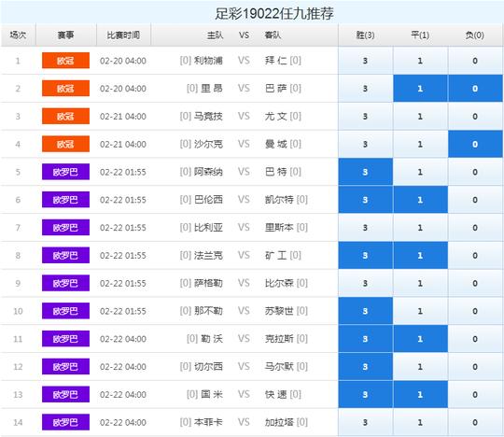Click title 足彩19022任九推荐
Screen dimensions: 504x437
pos(274,13)
